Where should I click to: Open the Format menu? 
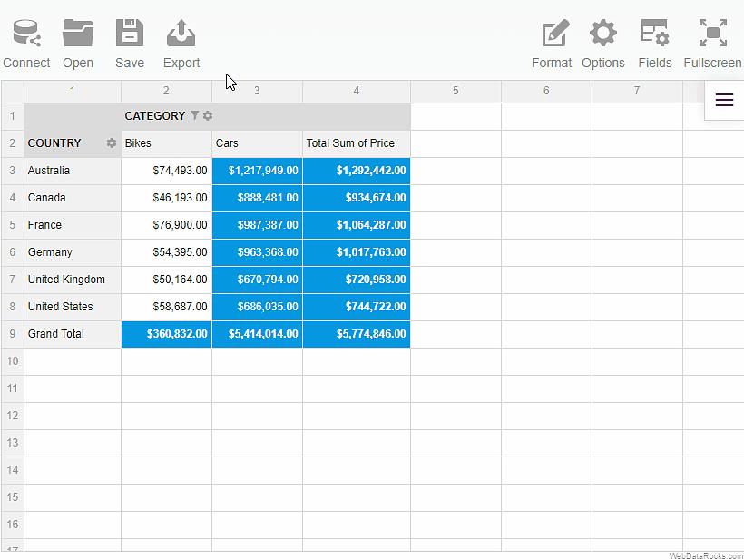pos(552,34)
